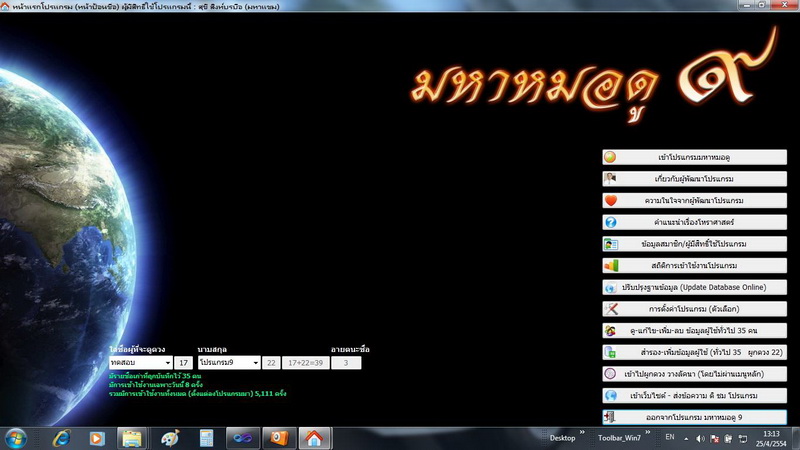Click สำรอง-เพิ่มข้อมูลผู้ใช้ backup button
Viewport: 800px width, 450px height.
click(x=694, y=352)
